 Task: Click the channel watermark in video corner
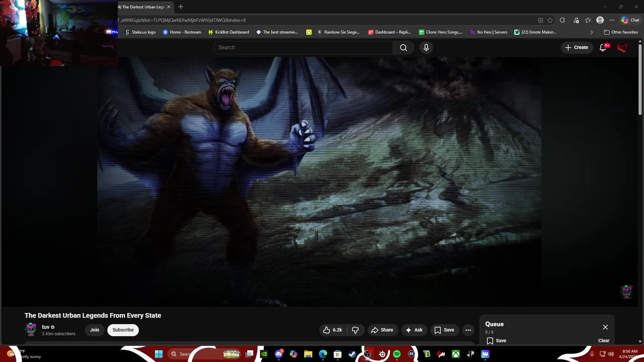click(626, 291)
